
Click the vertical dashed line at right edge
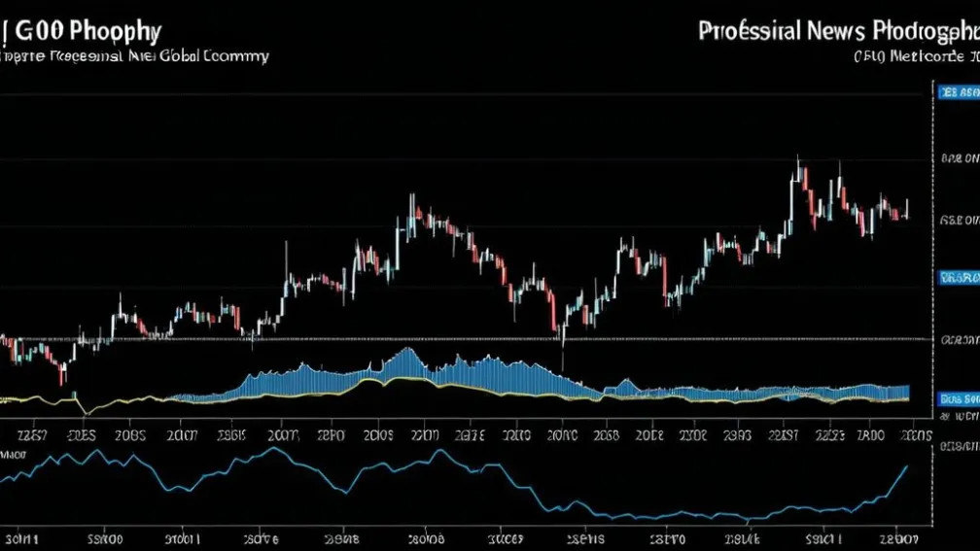931,243
